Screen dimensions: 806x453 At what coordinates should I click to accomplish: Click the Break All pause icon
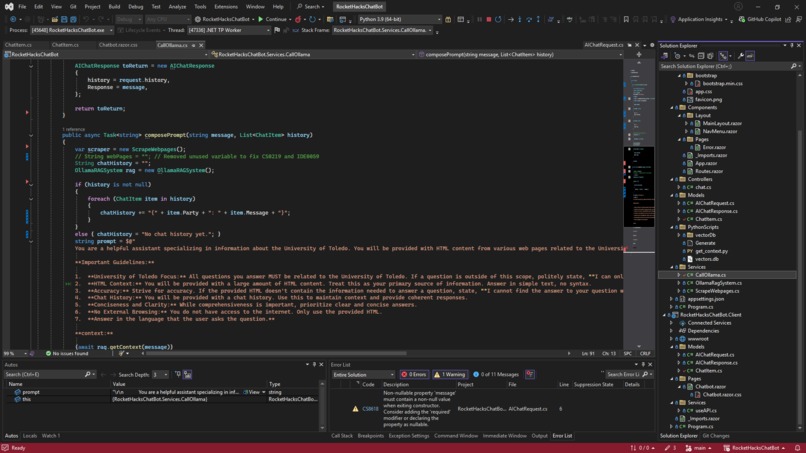point(479,19)
